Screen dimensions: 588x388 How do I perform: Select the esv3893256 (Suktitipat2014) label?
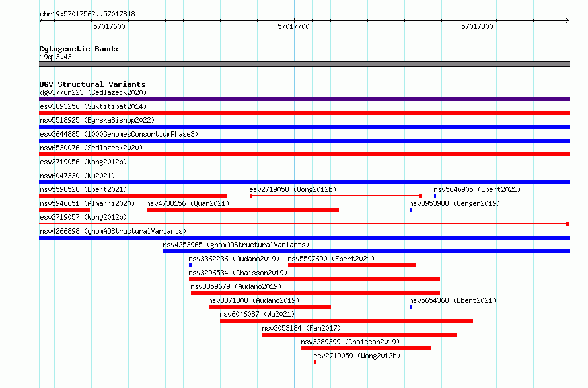click(x=93, y=106)
